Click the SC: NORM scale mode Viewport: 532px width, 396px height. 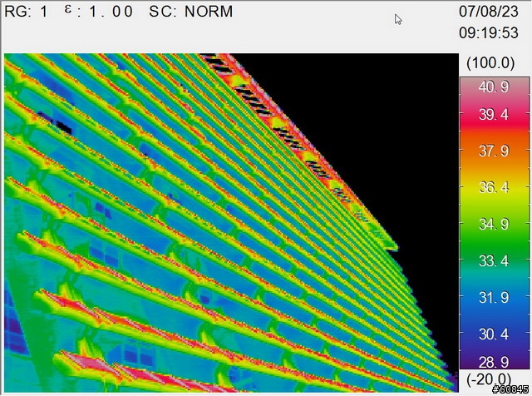191,12
